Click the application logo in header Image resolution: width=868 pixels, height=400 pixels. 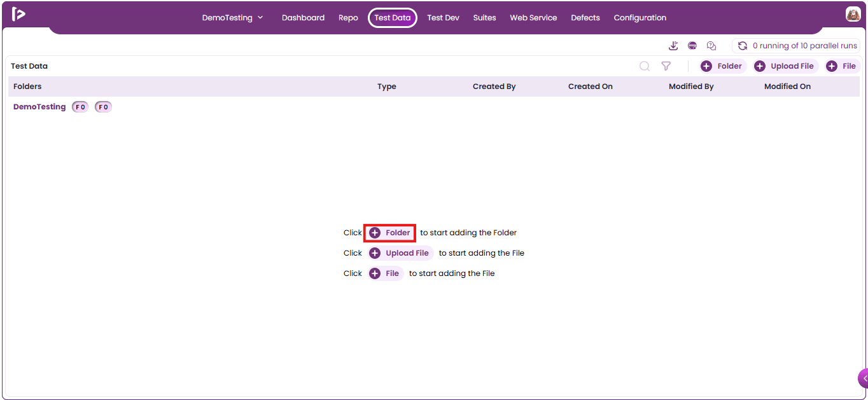click(x=18, y=14)
